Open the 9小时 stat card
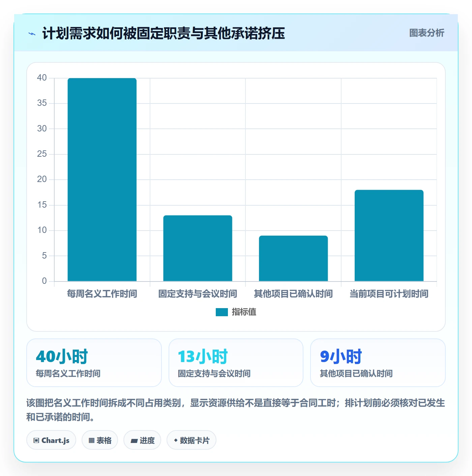The height and width of the screenshot is (476, 472). 378,363
